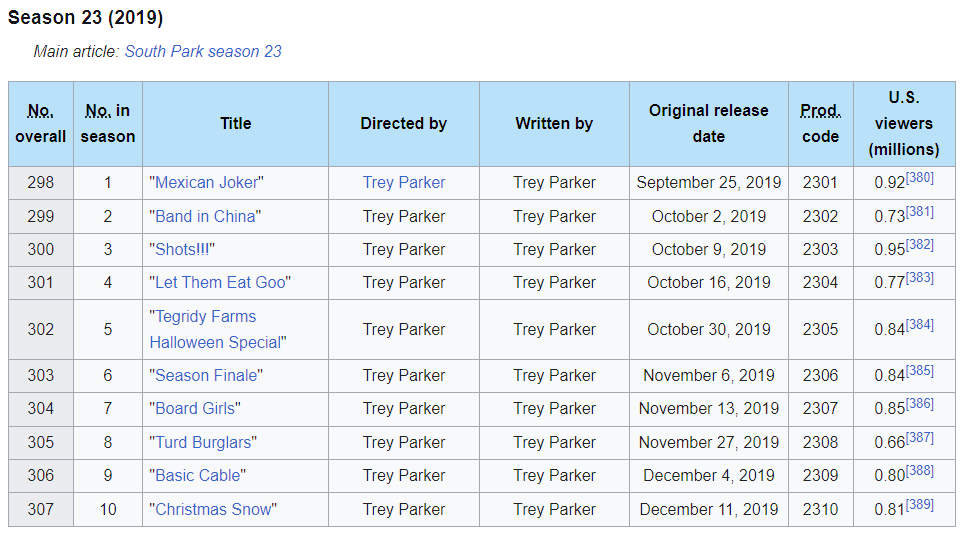
Task: Click citation 389 next to 0.81
Action: [x=919, y=505]
